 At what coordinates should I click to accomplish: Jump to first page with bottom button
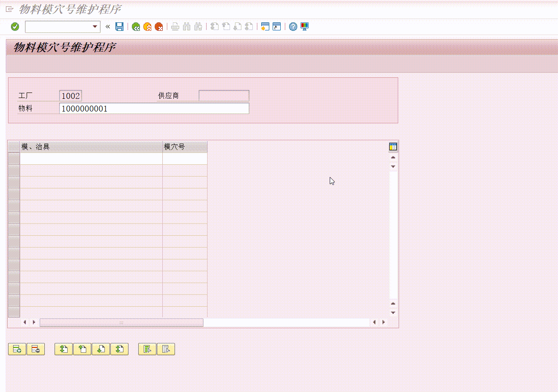(x=63, y=349)
